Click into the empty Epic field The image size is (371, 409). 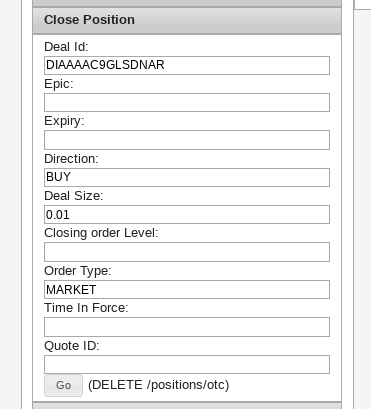(187, 102)
